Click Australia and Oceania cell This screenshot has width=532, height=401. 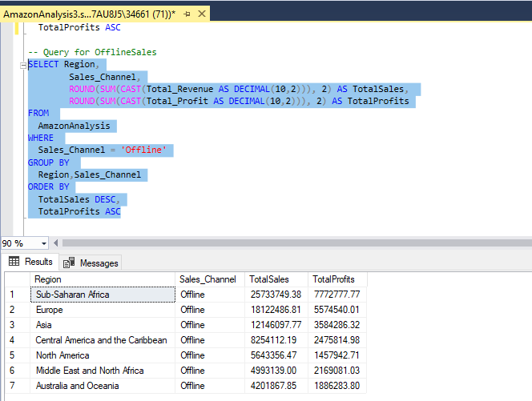(x=103, y=386)
